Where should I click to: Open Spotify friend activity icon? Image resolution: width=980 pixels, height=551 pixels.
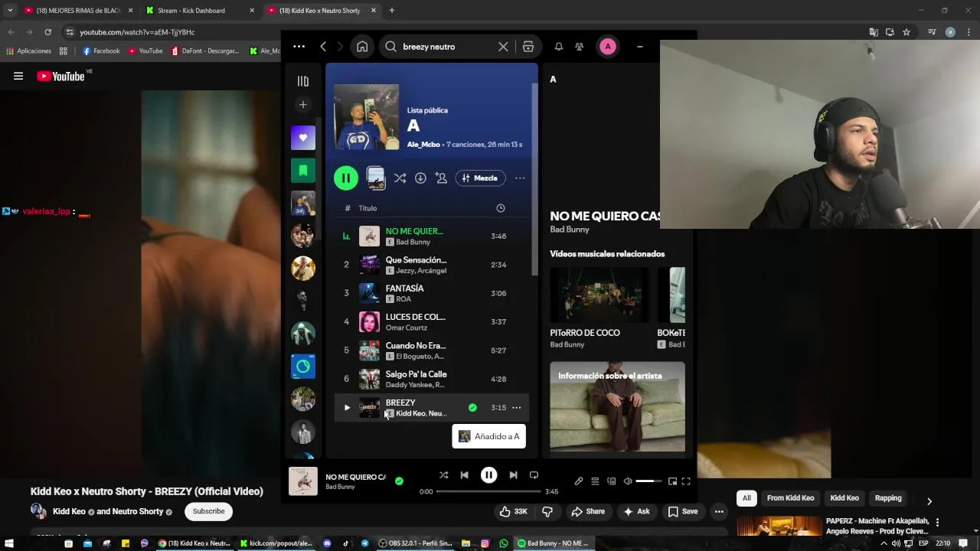(580, 47)
